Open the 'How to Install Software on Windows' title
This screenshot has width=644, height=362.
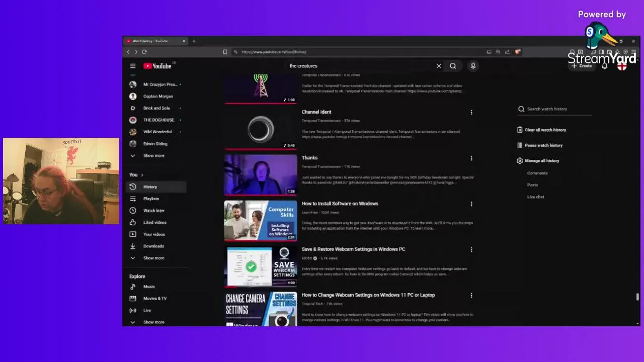(x=340, y=204)
